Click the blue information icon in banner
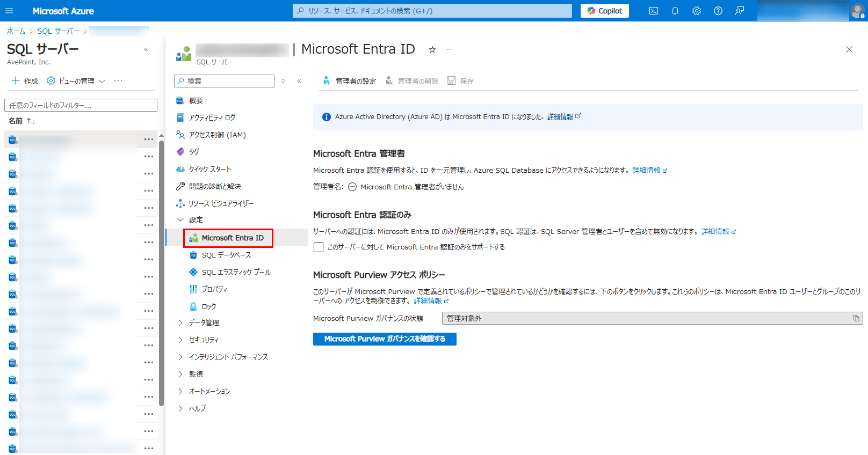 pyautogui.click(x=326, y=117)
